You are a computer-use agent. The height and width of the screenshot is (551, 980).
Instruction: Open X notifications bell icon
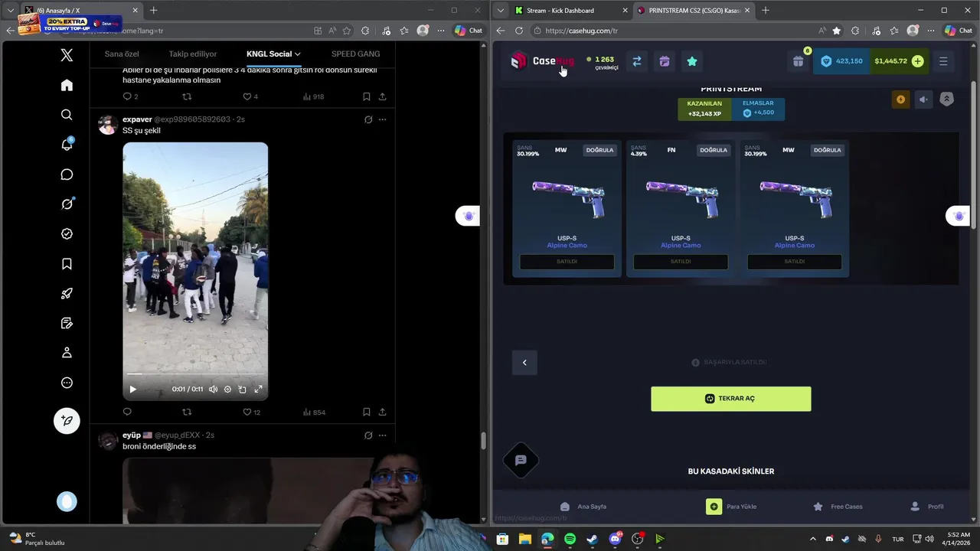[67, 145]
